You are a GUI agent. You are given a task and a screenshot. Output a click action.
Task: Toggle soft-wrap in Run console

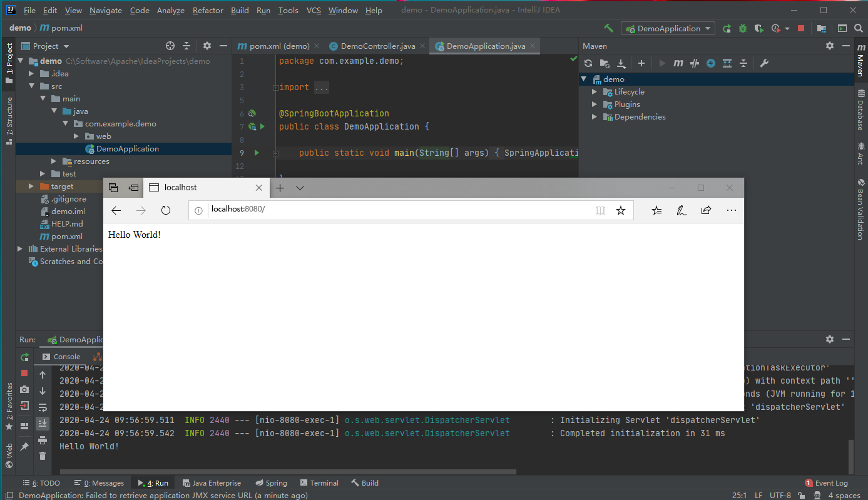click(x=43, y=407)
